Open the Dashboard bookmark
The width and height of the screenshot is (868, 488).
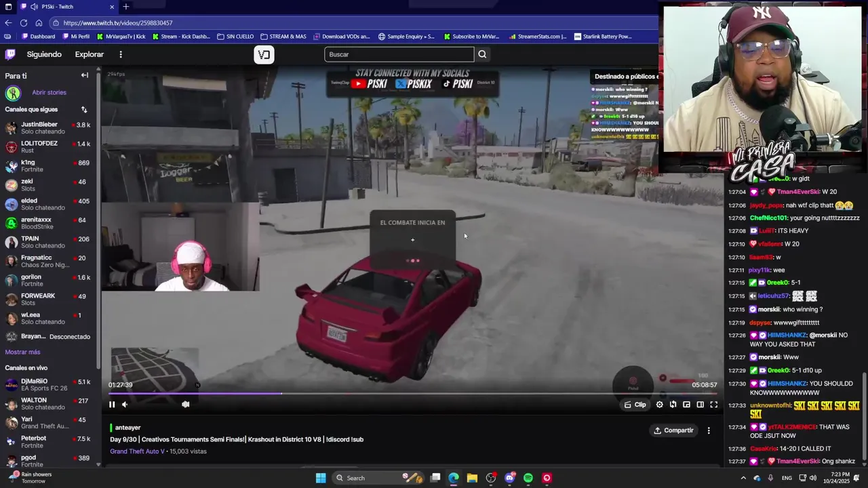(x=38, y=37)
